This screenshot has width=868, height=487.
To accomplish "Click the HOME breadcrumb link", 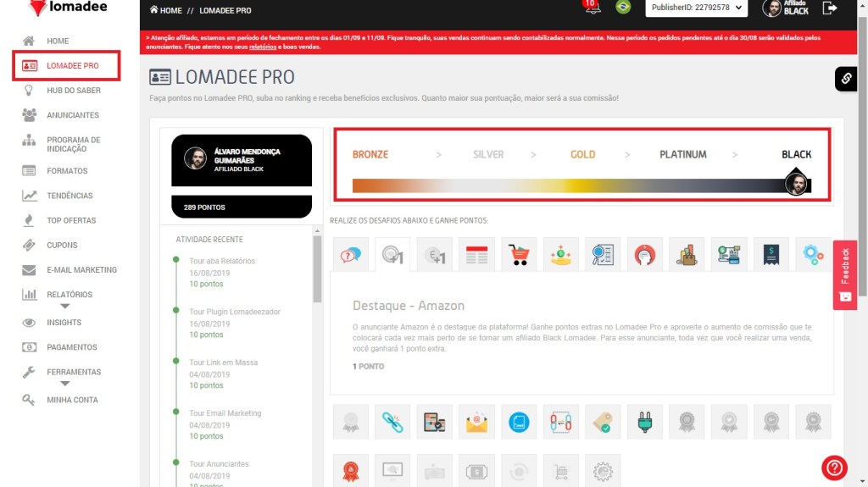I will coord(165,10).
